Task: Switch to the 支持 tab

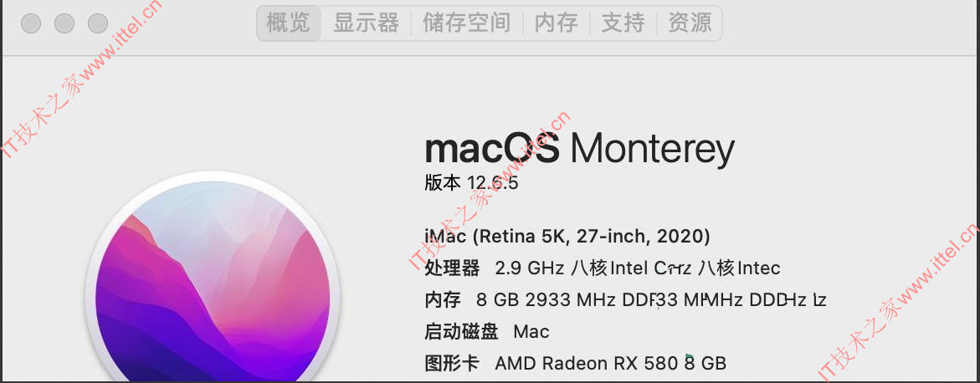Action: 623,23
